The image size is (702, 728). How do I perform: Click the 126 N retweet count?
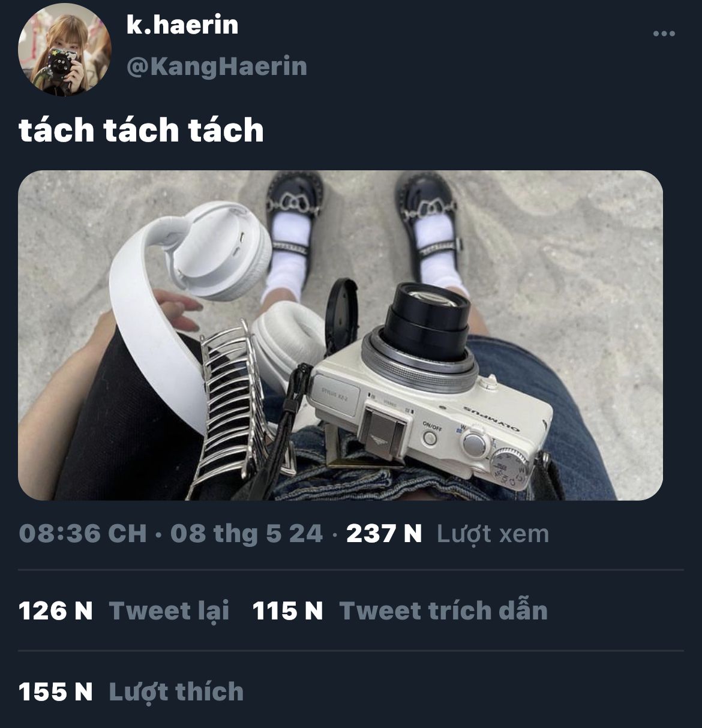pyautogui.click(x=56, y=611)
